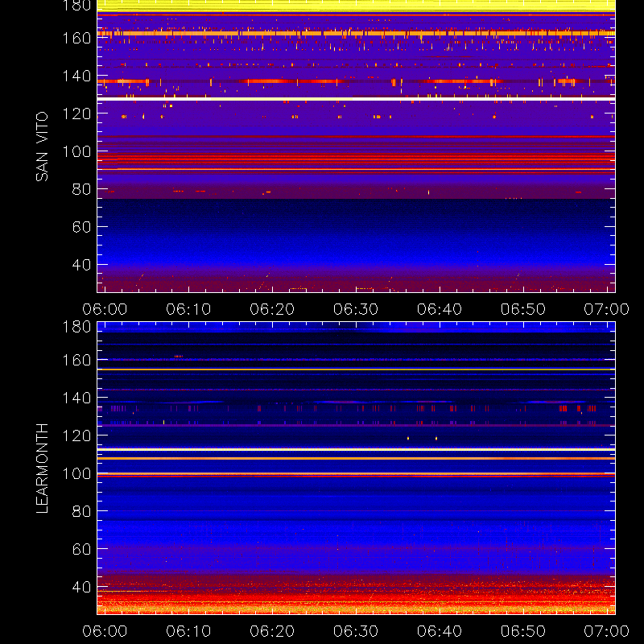Click the 07:00 time label under San Vito plot
644x644 pixels.
[x=607, y=309]
